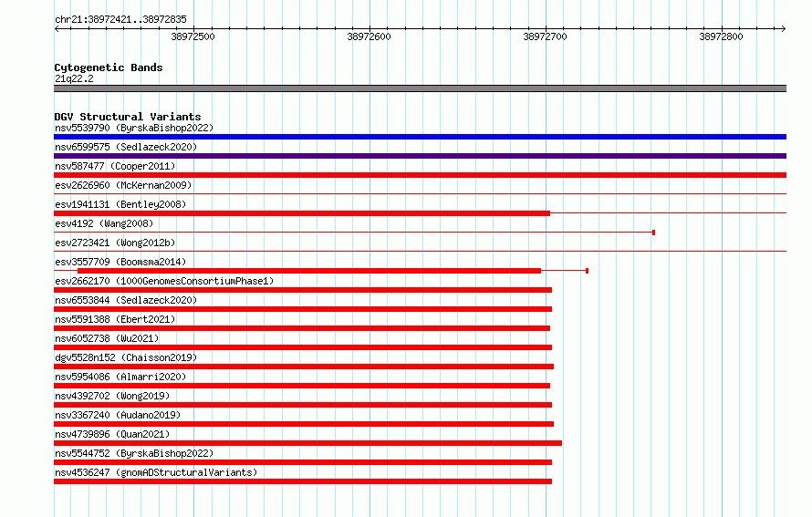Click ruler position 38972600
The height and width of the screenshot is (517, 812).
click(x=369, y=36)
